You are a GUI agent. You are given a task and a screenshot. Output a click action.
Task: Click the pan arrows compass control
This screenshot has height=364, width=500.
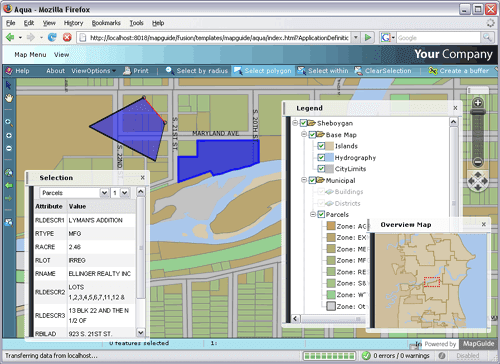pos(478,181)
